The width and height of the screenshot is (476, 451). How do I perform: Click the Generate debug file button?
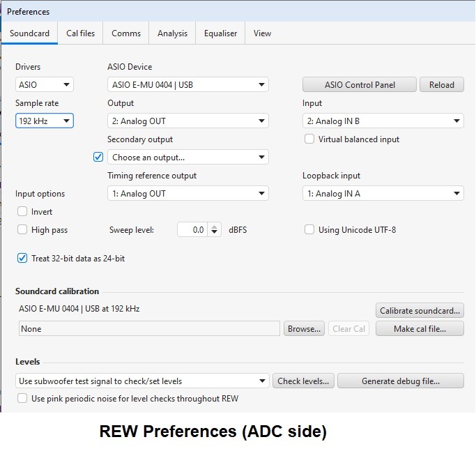pyautogui.click(x=401, y=381)
